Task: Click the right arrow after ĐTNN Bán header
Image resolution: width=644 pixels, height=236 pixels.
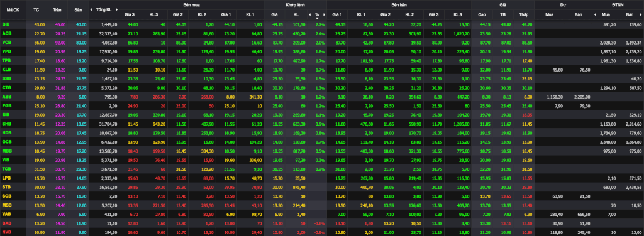Action: 641,15
